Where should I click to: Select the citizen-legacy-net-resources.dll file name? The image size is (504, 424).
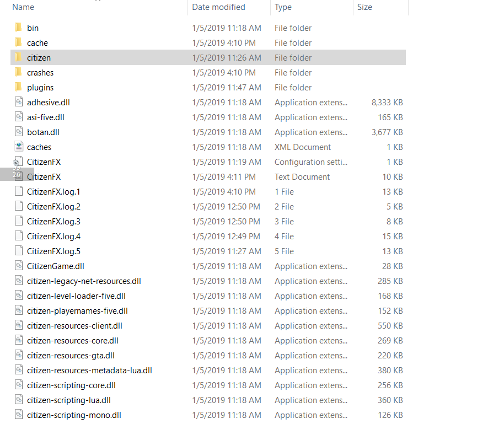[84, 281]
